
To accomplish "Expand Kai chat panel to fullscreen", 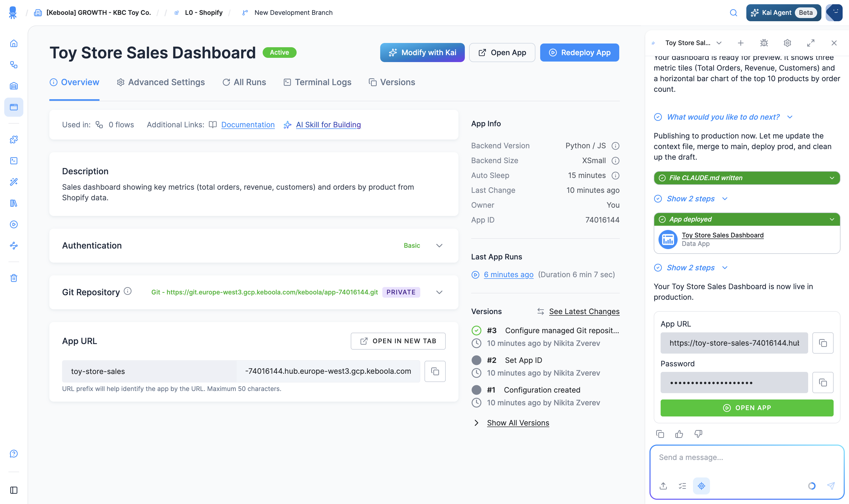I will tap(811, 43).
